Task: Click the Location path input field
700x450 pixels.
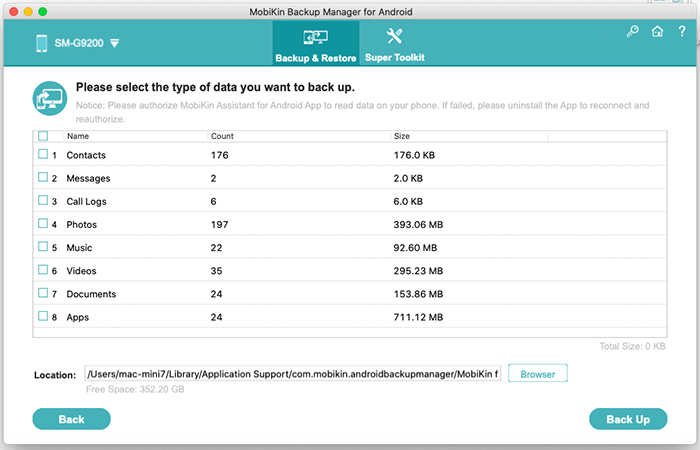Action: 293,374
